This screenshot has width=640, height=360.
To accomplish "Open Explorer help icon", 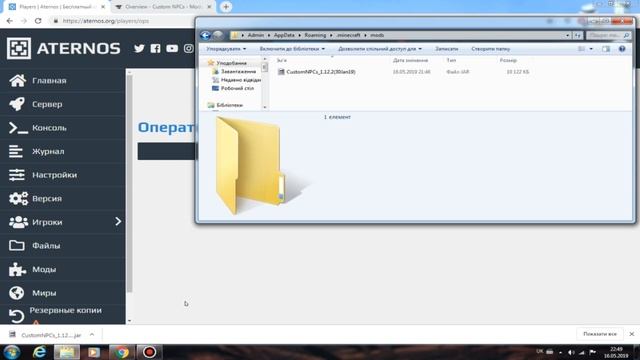I will point(622,49).
